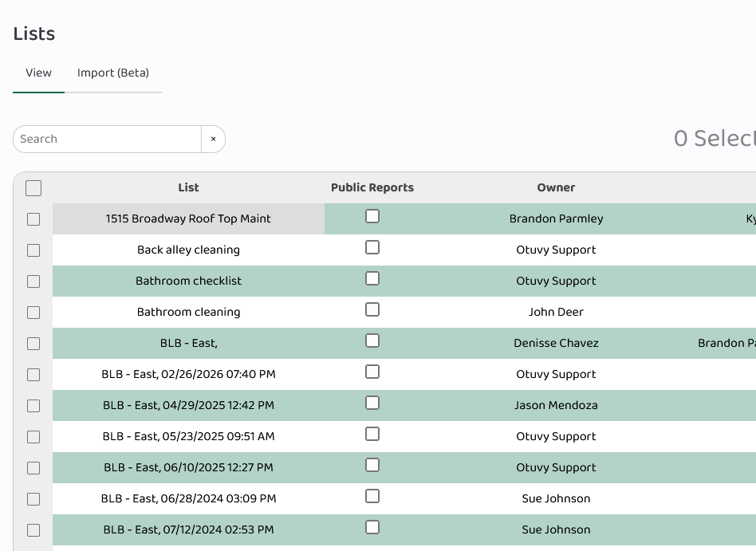The image size is (756, 551).
Task: Select the View tab
Action: [x=38, y=73]
